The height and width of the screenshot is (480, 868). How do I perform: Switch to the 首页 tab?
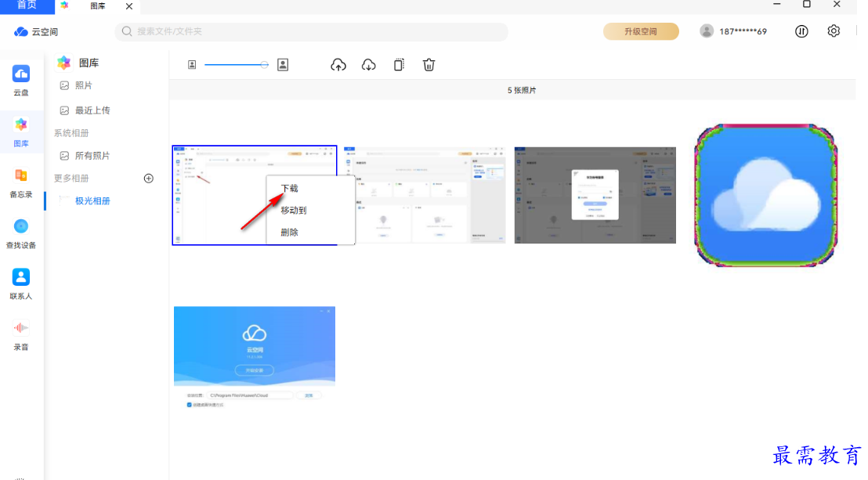point(27,6)
